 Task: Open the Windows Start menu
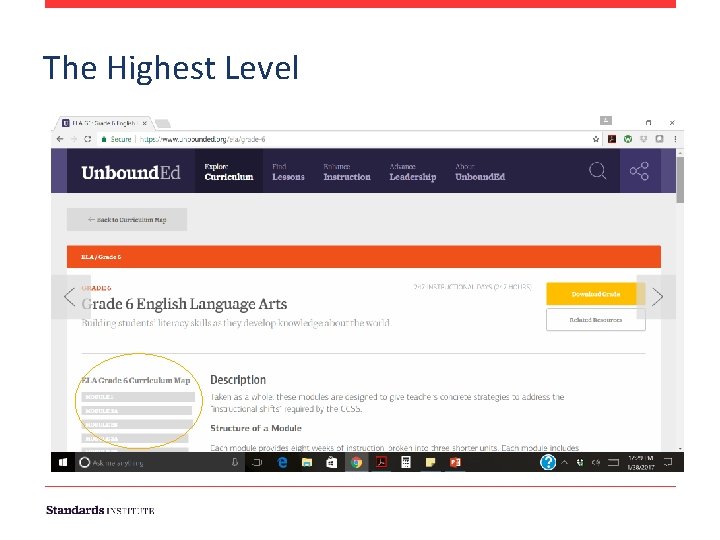pyautogui.click(x=63, y=462)
